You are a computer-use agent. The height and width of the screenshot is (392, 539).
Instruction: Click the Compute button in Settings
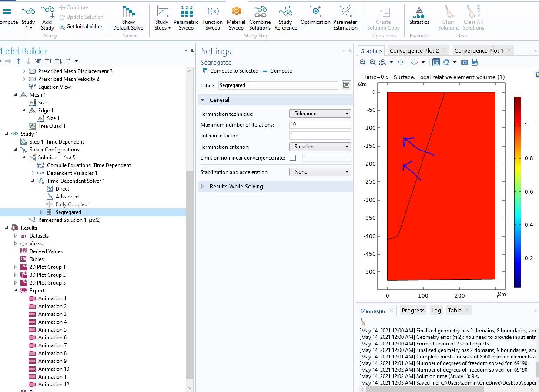click(x=277, y=71)
